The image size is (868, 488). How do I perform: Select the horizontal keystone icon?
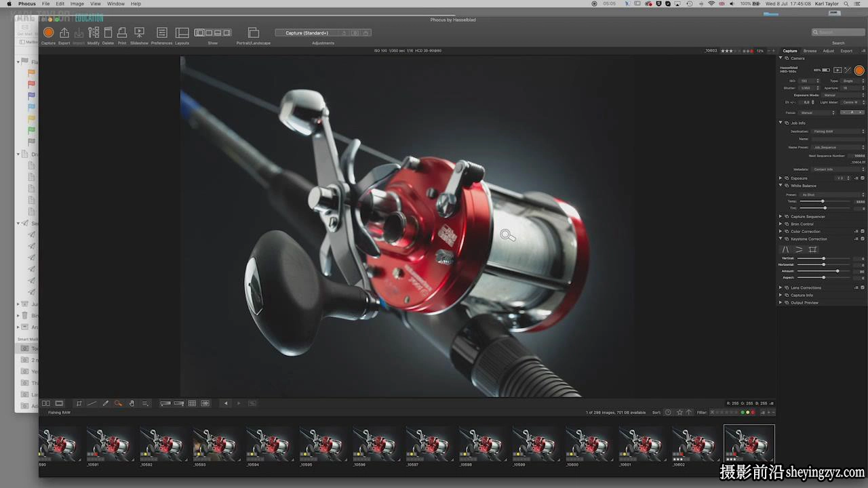pyautogui.click(x=799, y=249)
